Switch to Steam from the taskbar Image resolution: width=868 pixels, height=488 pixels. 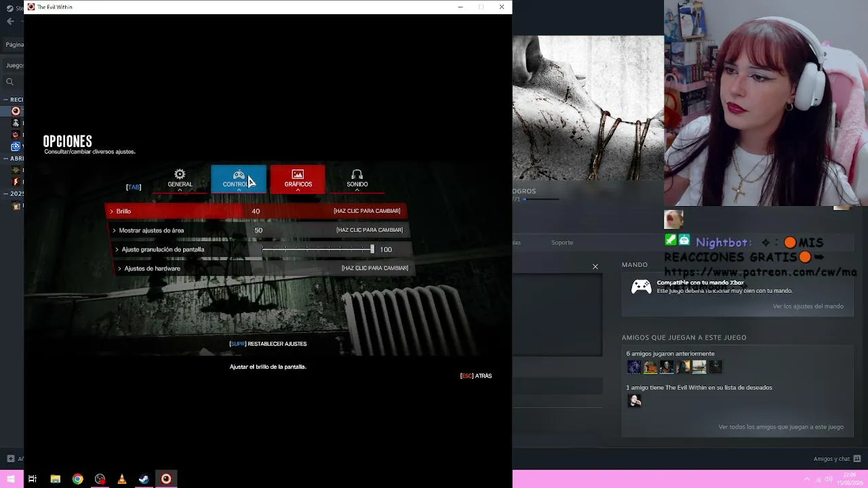click(144, 479)
